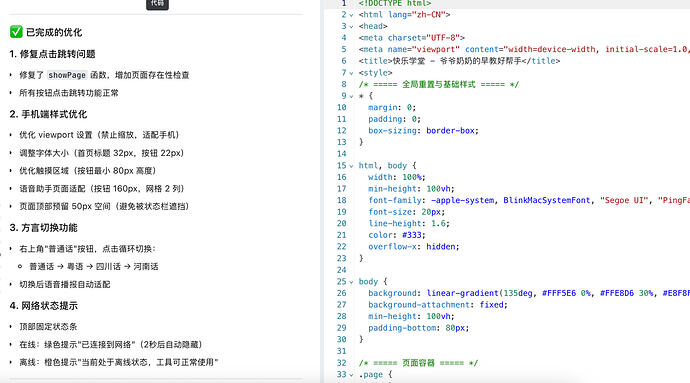
Task: Click the bullet 语音助手页面适配
Action: click(102, 188)
